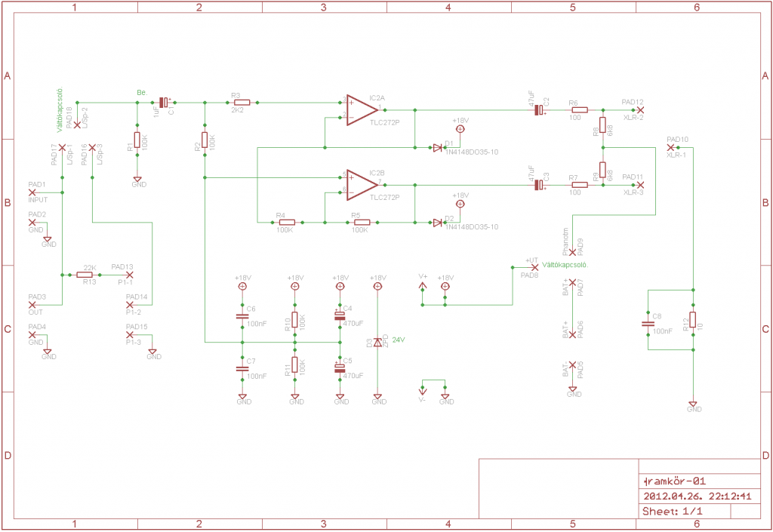
Task: Click the D2 diode symbol
Action: point(437,223)
